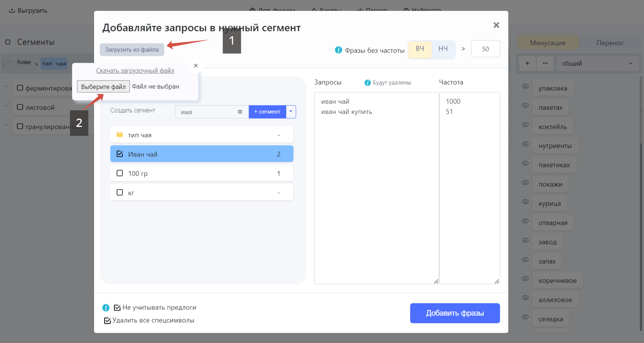Click 'тип чая' breadcrumb in background
Image resolution: width=644 pixels, height=343 pixels.
tap(54, 63)
